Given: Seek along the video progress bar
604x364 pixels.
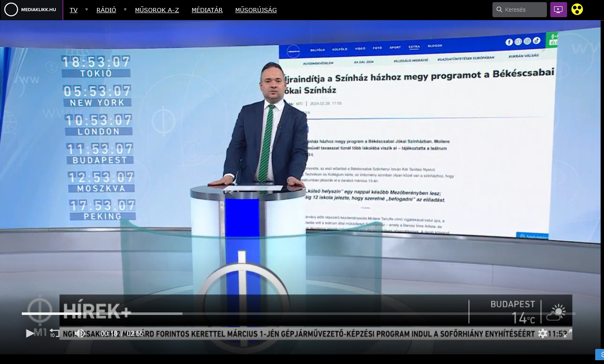Looking at the screenshot, I should [x=298, y=314].
